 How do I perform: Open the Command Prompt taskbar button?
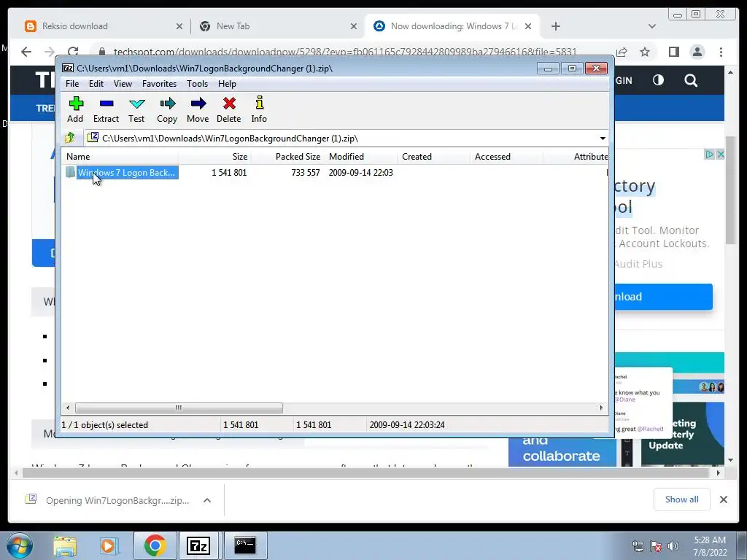point(245,545)
